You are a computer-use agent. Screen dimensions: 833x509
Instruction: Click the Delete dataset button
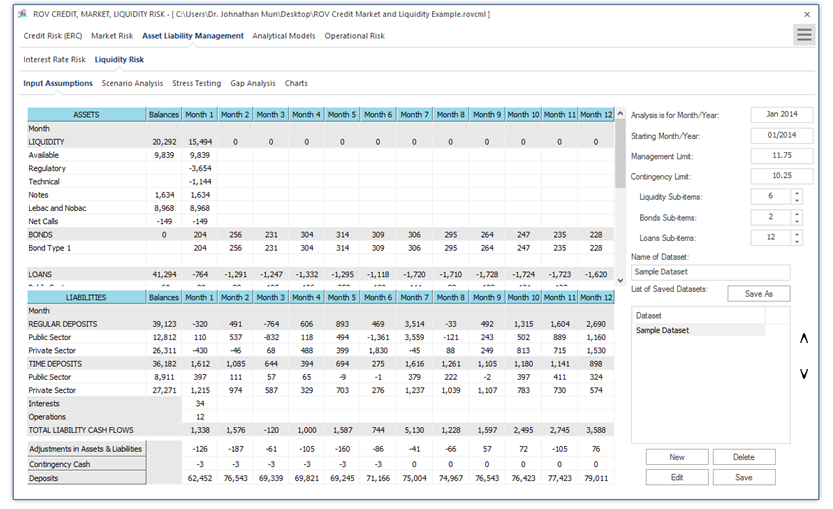click(744, 457)
